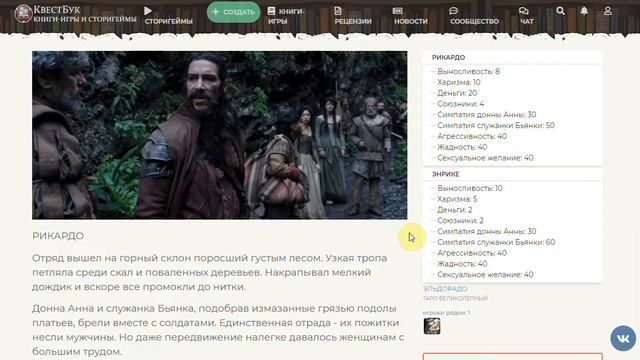This screenshot has width=640, height=360.
Task: Click the nearby player avatar thumbnail
Action: coord(432,326)
